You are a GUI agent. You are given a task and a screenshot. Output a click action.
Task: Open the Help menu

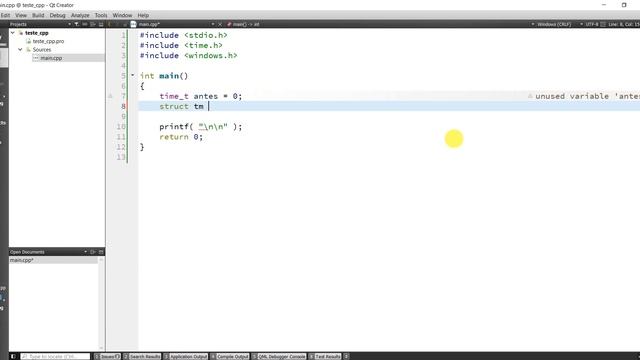click(143, 15)
